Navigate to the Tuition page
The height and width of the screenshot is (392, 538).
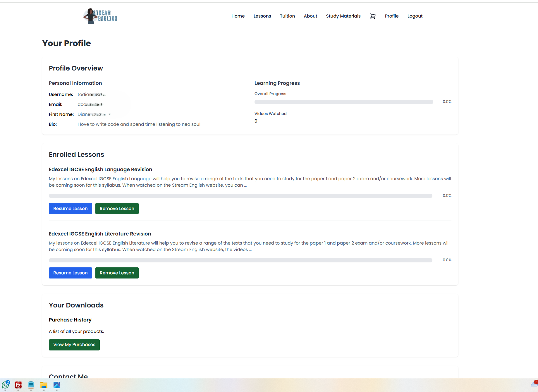(287, 16)
